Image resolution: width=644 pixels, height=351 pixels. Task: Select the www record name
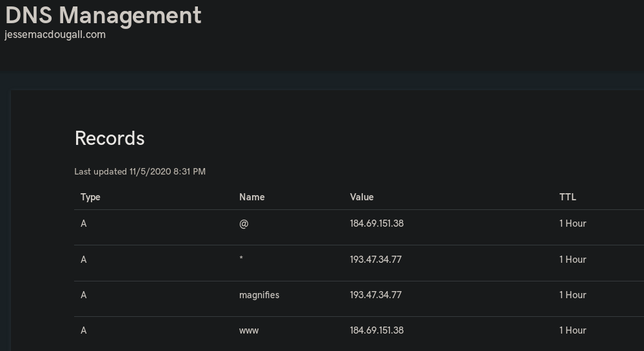(x=249, y=331)
